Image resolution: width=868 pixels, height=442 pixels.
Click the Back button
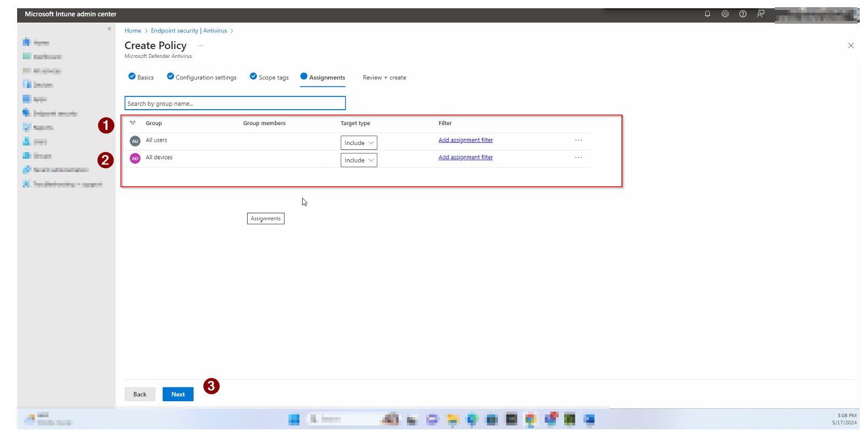(140, 394)
